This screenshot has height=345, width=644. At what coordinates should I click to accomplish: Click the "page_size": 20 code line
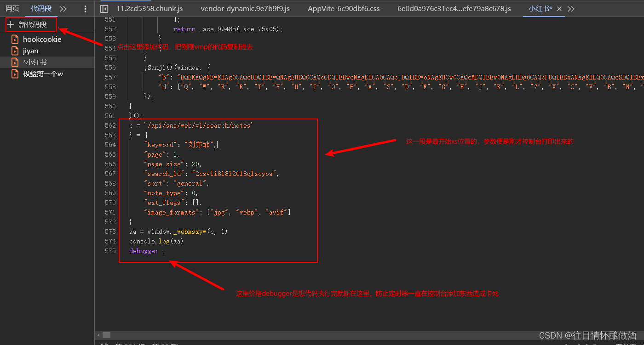[172, 164]
